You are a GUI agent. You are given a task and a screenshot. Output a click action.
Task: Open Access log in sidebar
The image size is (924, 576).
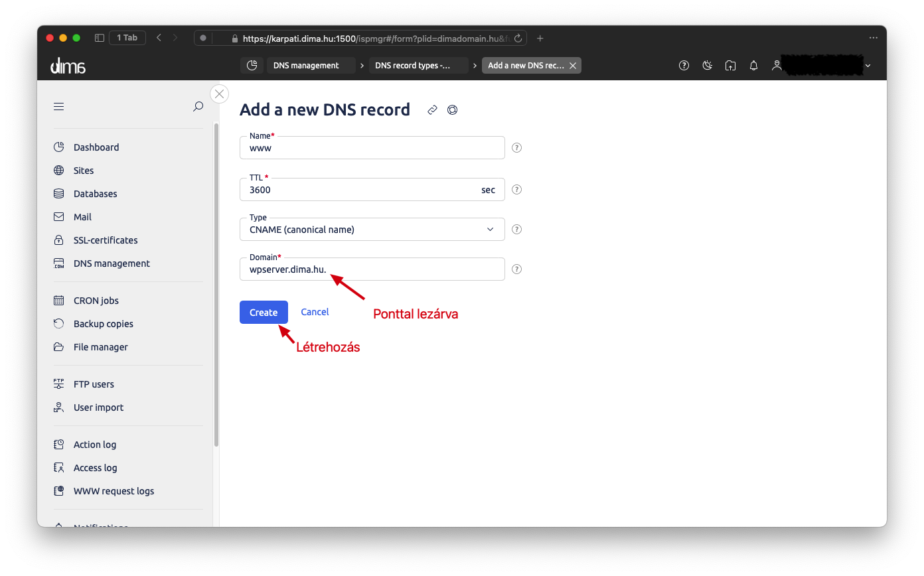(95, 468)
